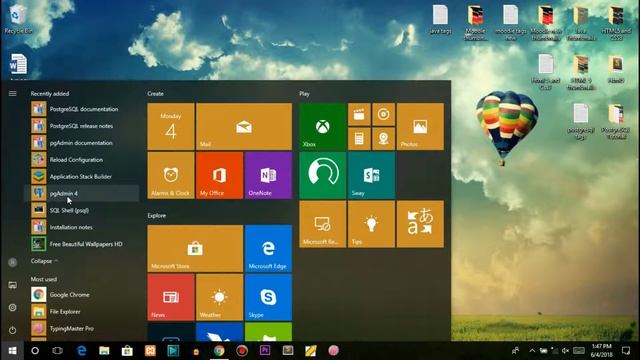Select the Recycle Bin desktop icon
Image resolution: width=640 pixels, height=360 pixels.
click(x=17, y=19)
